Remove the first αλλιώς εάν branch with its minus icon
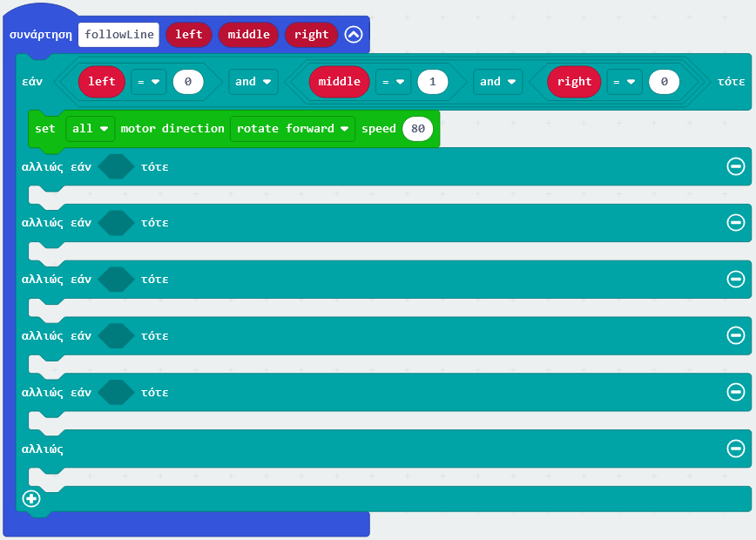Viewport: 756px width, 540px height. tap(736, 166)
